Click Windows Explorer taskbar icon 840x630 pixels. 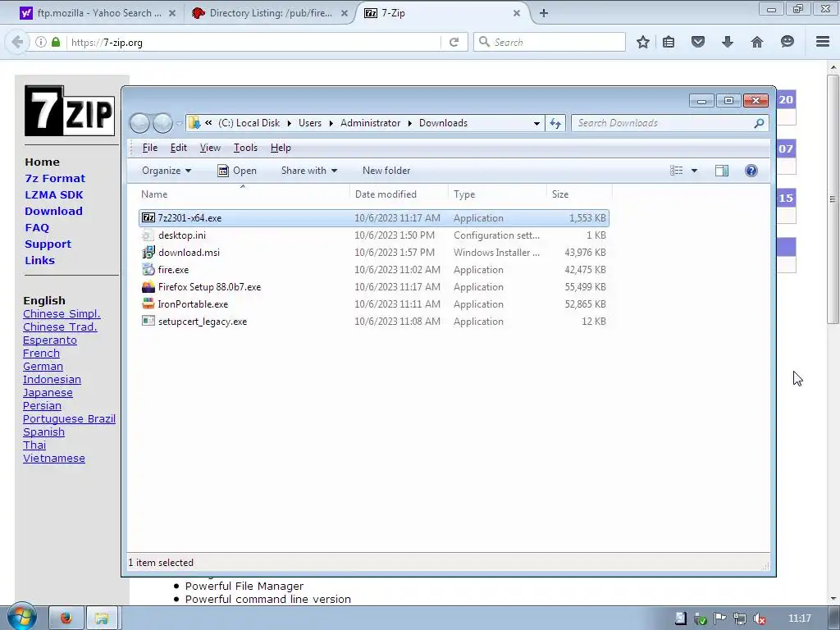[x=102, y=619]
